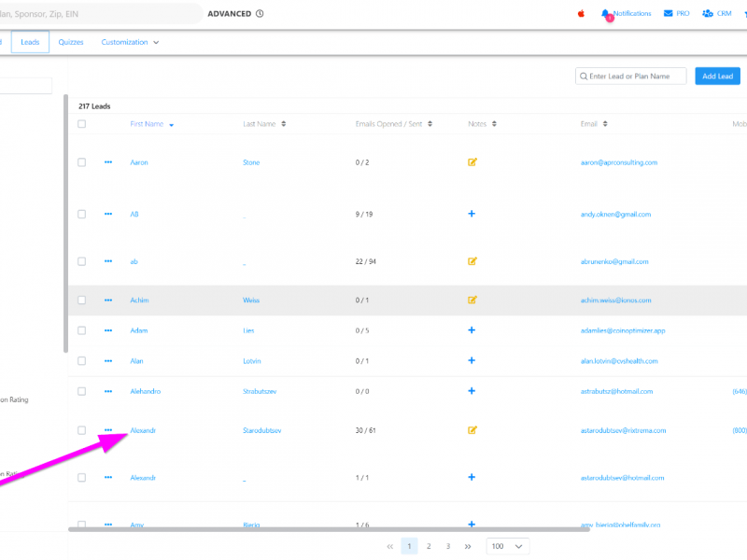Check the box for Aaron Stone

tap(82, 162)
